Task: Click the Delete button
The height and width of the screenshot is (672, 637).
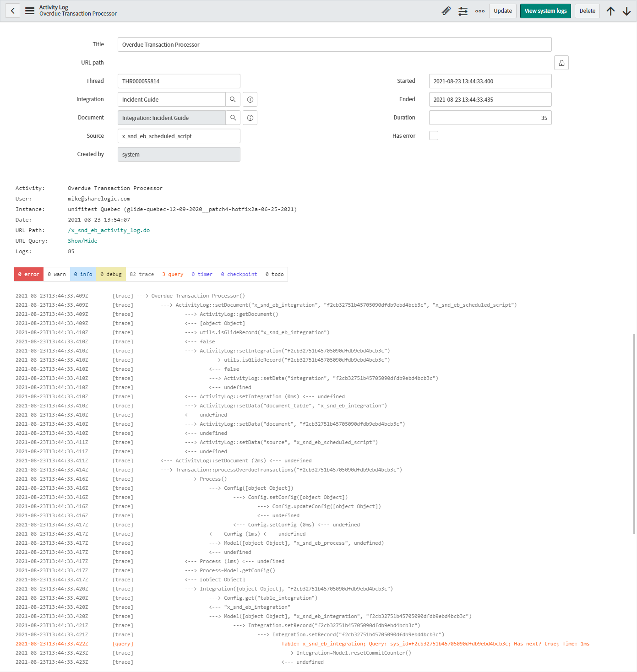Action: coord(587,11)
